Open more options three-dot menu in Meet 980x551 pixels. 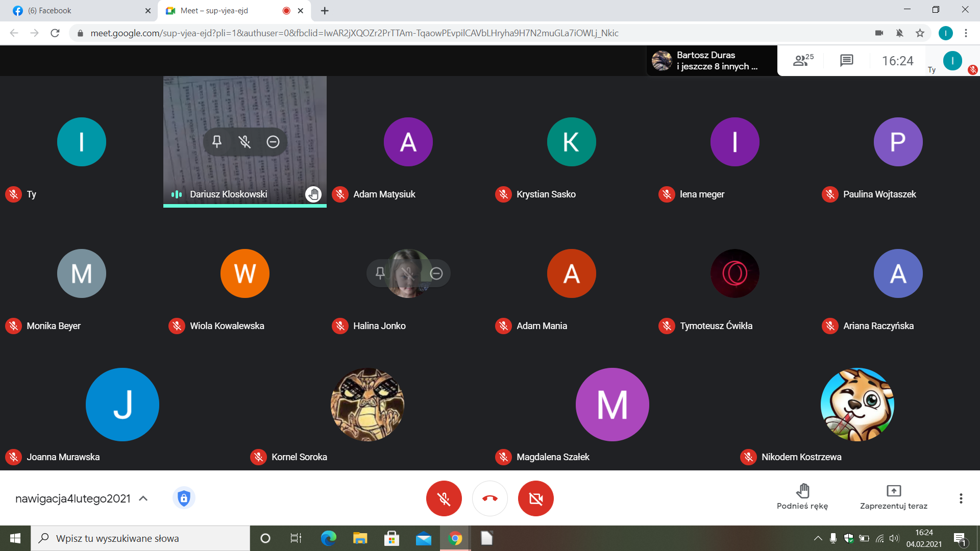point(961,498)
